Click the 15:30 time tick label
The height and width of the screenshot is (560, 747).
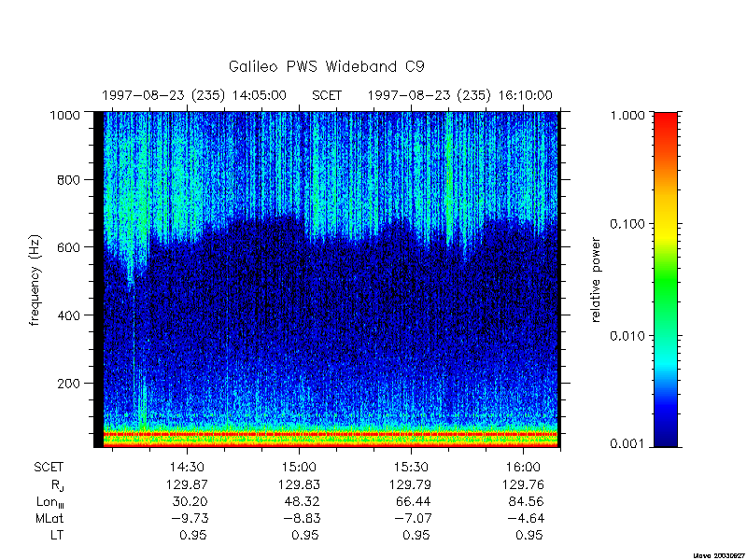point(411,468)
